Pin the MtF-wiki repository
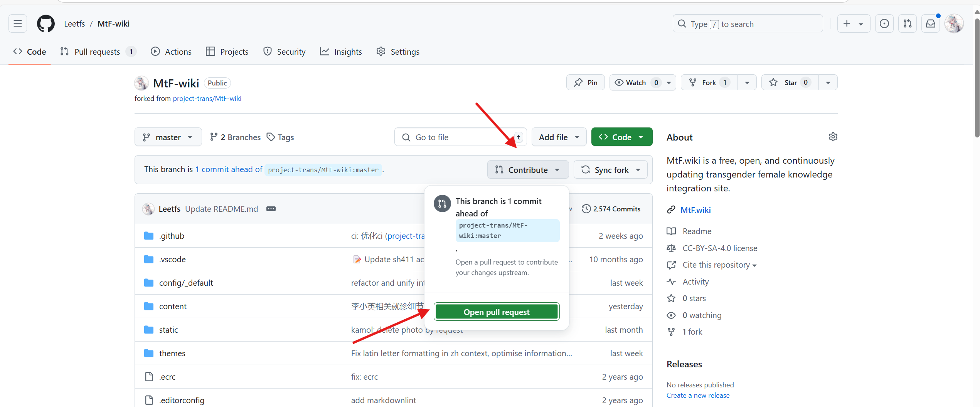Viewport: 980px width, 407px height. [x=585, y=83]
